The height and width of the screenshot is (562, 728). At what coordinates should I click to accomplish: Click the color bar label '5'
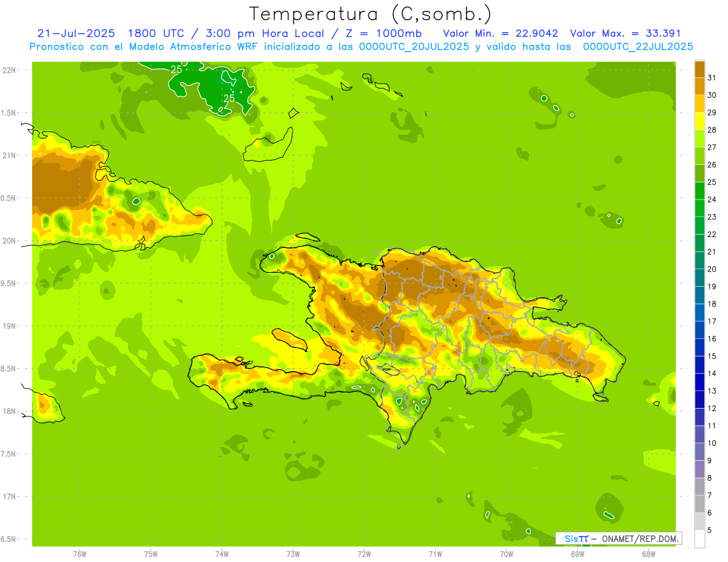[x=710, y=530]
